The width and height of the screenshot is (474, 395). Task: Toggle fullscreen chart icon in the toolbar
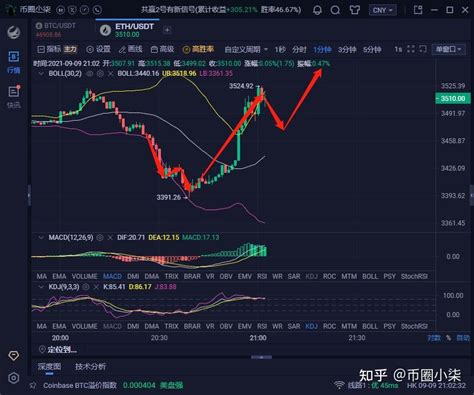411,49
